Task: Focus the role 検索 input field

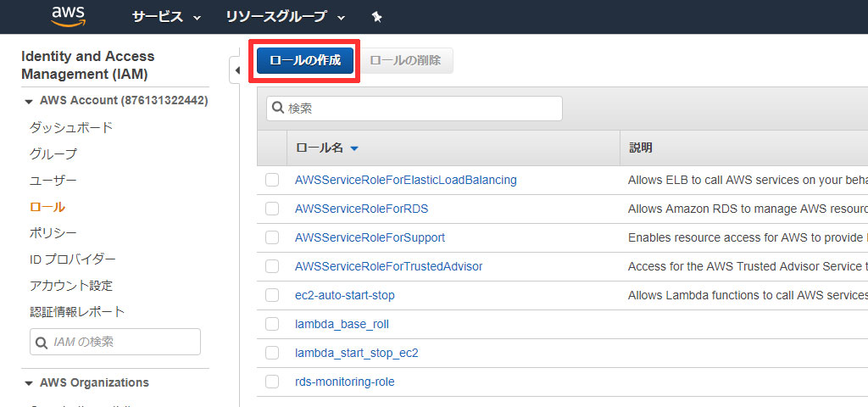Action: 414,108
